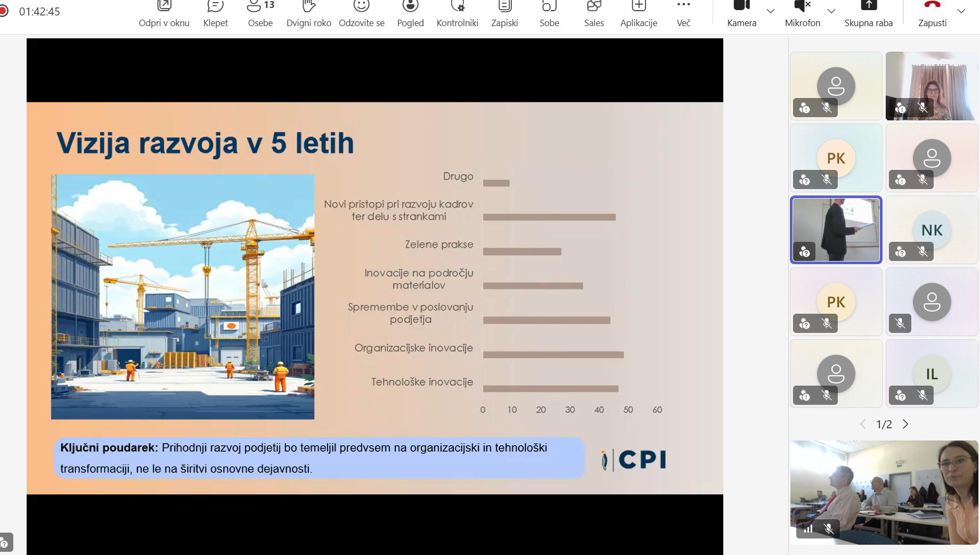Toggle the recording indicator
This screenshot has height=555, width=980.
point(4,11)
